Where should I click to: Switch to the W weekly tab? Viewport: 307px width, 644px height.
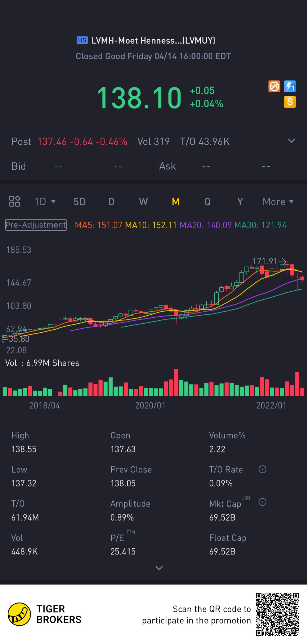[144, 202]
